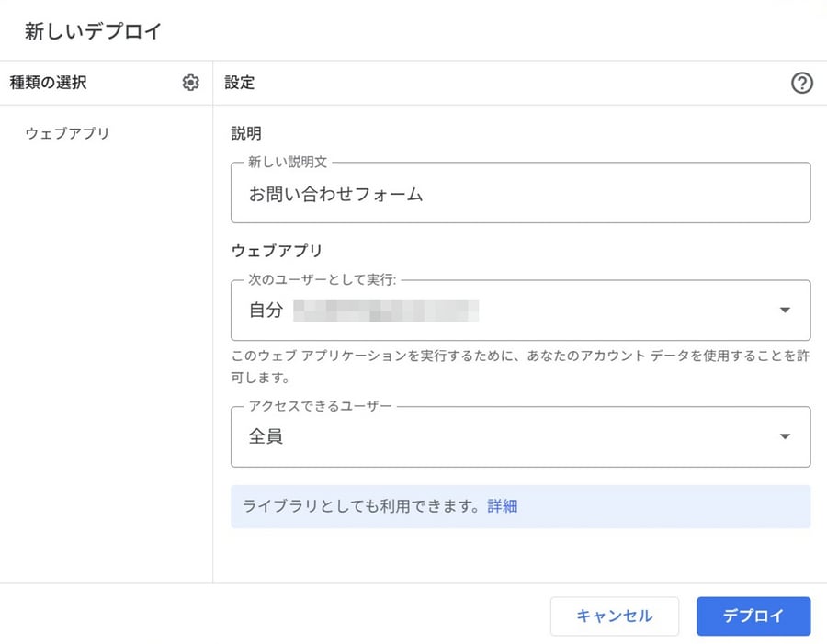
Task: Click the お問い合わせフォーム text in description
Action: click(x=335, y=194)
